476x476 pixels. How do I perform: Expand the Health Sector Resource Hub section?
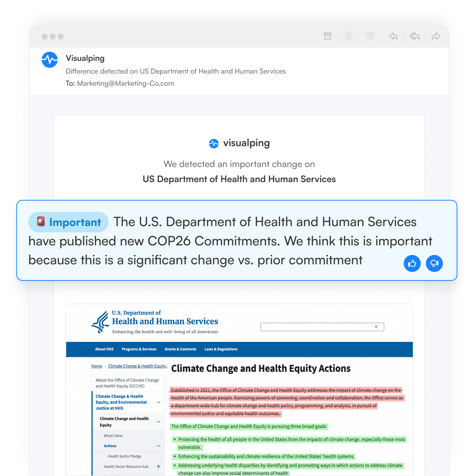[x=158, y=467]
